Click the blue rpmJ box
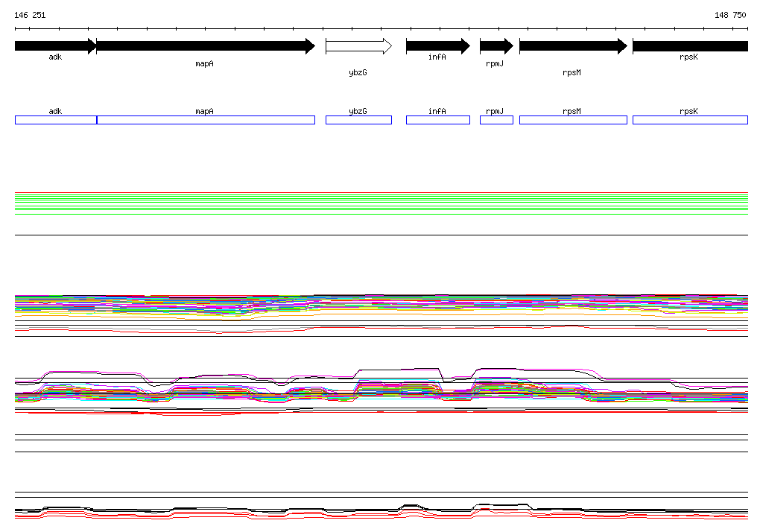 496,120
